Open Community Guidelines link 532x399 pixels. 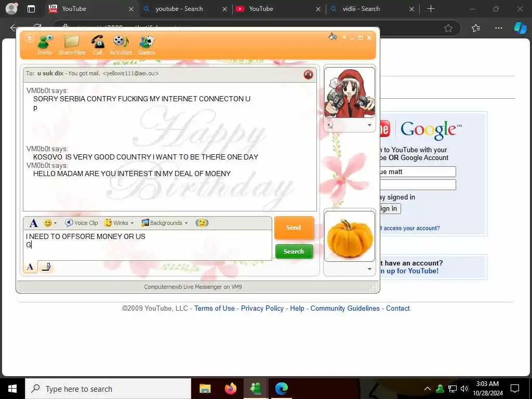345,309
